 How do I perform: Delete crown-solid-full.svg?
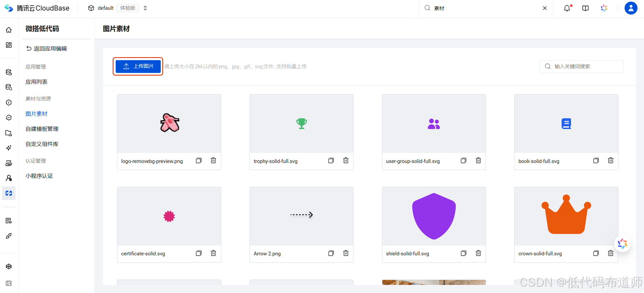(611, 253)
